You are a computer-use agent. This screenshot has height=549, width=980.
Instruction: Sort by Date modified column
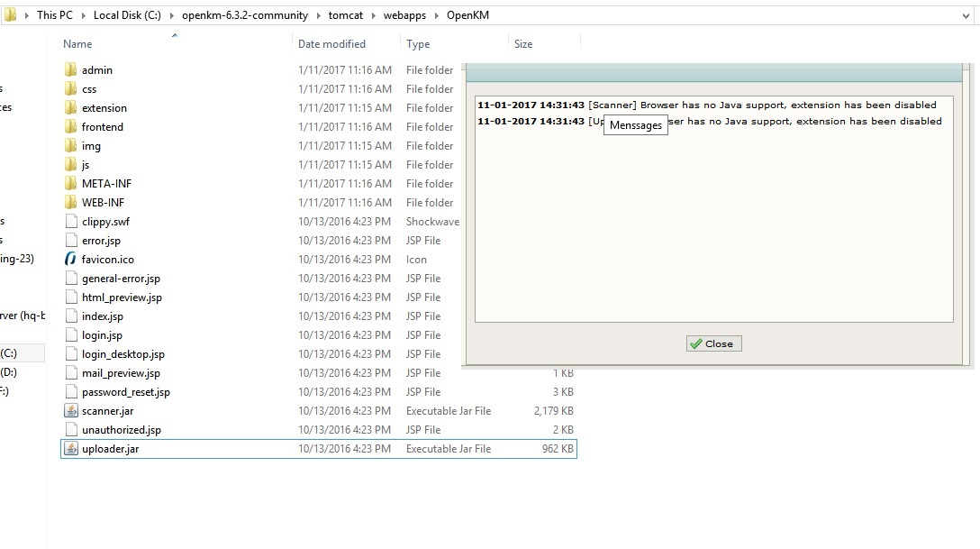click(331, 44)
